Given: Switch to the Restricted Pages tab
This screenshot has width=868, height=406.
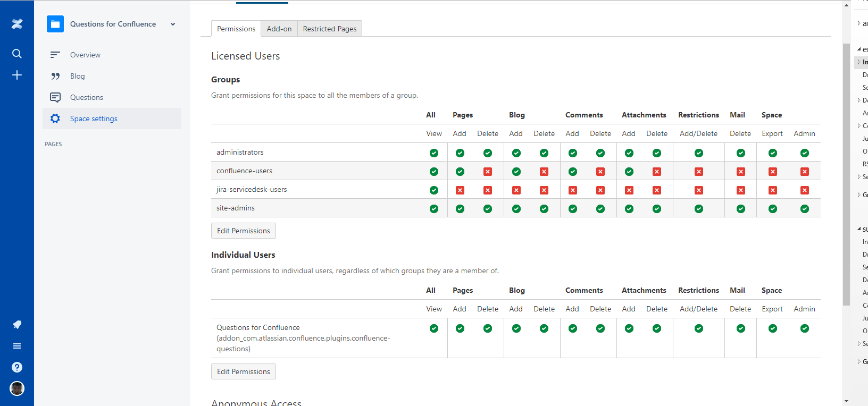Looking at the screenshot, I should click(330, 29).
